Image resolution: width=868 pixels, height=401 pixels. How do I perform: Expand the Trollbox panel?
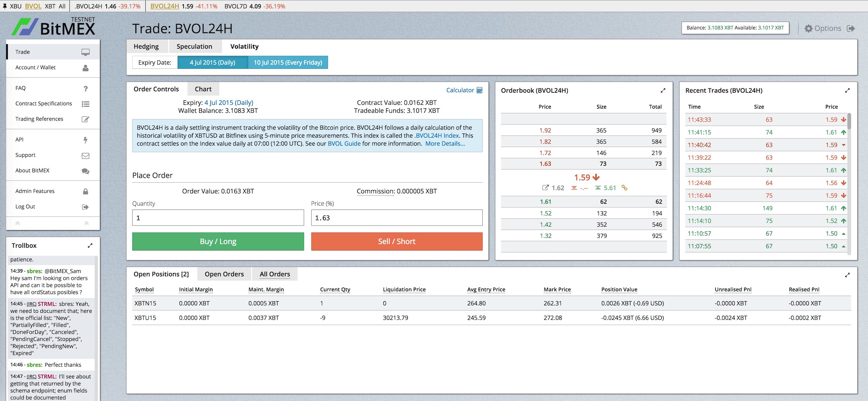click(90, 245)
